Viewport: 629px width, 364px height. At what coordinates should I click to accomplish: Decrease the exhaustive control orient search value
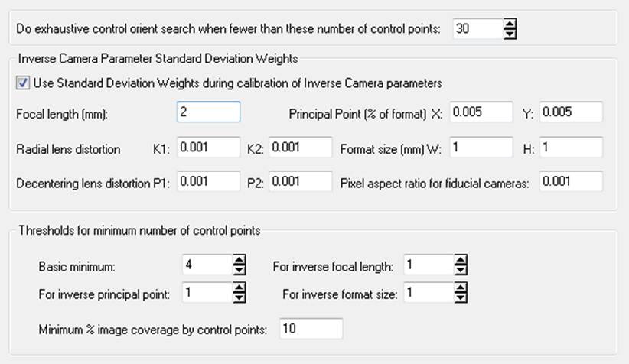(x=511, y=34)
